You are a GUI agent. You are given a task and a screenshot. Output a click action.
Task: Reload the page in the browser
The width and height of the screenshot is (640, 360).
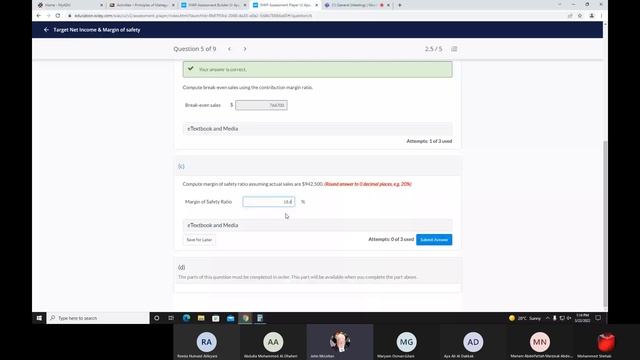[x=58, y=16]
